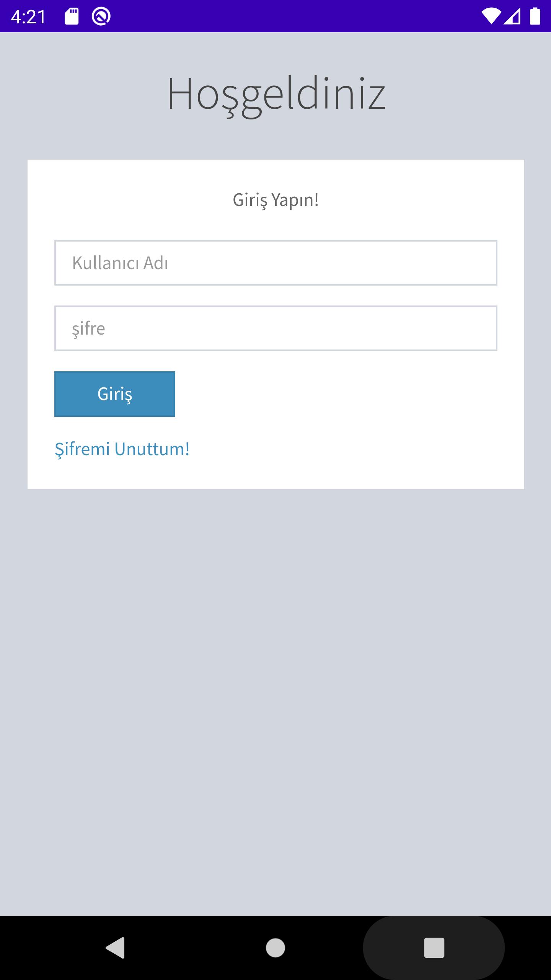Tap the Giriş Yapın! subtitle text
Viewport: 551px width, 980px height.
pyautogui.click(x=275, y=200)
